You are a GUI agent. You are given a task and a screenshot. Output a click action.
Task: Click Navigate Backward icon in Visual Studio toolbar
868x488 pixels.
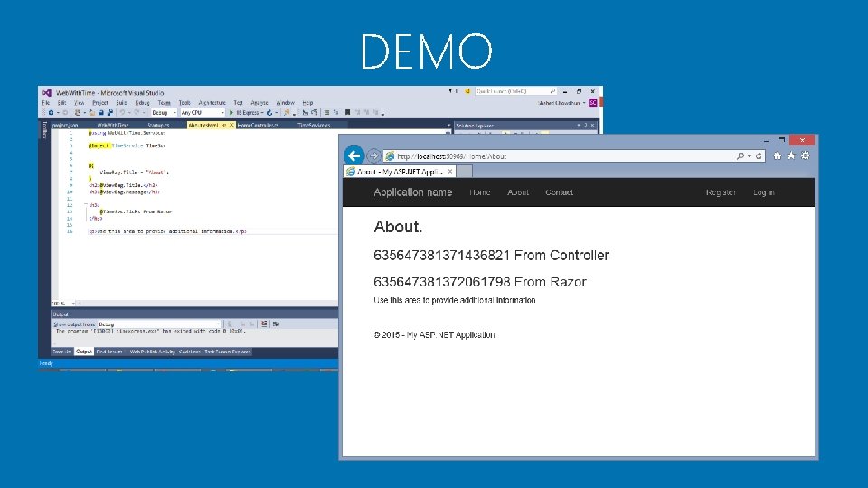pos(51,112)
